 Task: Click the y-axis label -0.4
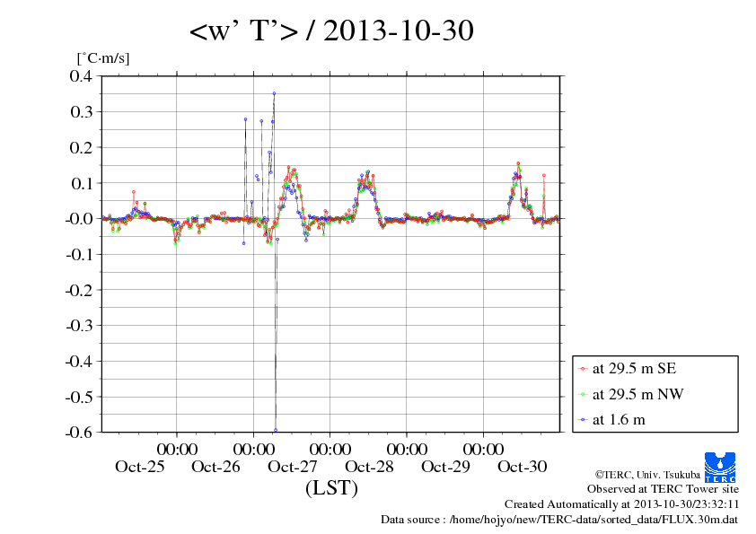[79, 361]
